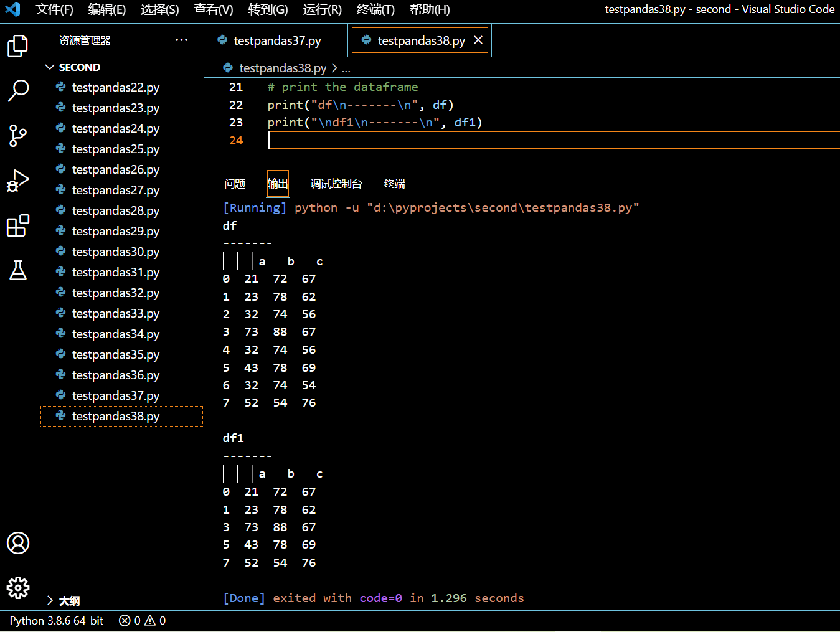Click Python file icon of testpandas22.py
840x632 pixels.
pyautogui.click(x=60, y=87)
